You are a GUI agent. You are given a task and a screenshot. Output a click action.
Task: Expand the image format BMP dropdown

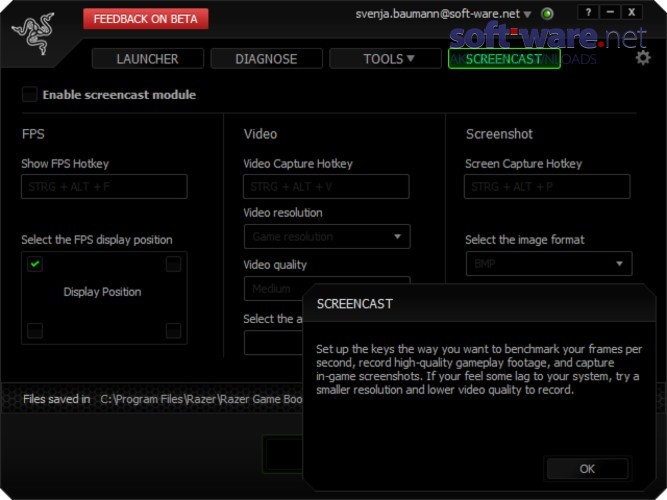(549, 264)
